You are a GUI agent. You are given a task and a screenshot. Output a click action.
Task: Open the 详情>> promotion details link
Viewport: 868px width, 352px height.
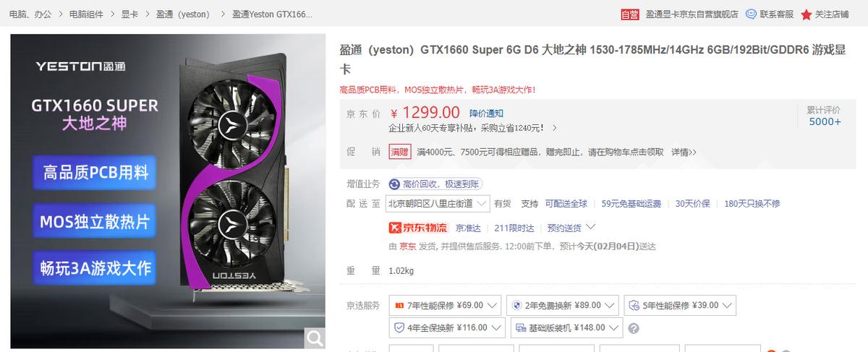click(684, 152)
